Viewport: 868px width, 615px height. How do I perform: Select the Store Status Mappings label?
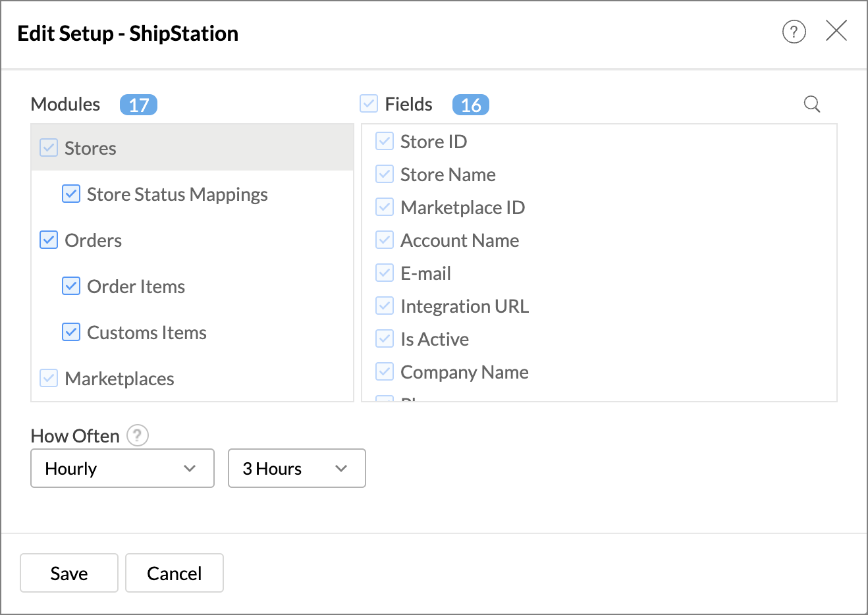pos(177,194)
